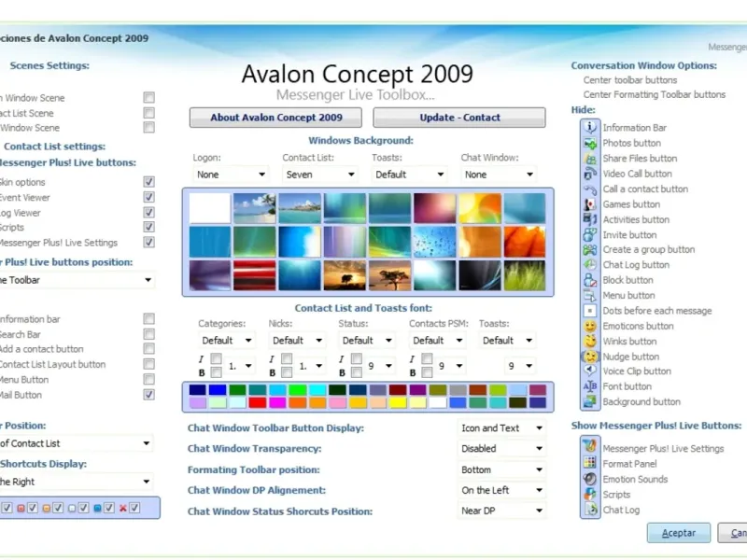The height and width of the screenshot is (560, 747).
Task: Open the Chat Window background dropdown
Action: [499, 175]
